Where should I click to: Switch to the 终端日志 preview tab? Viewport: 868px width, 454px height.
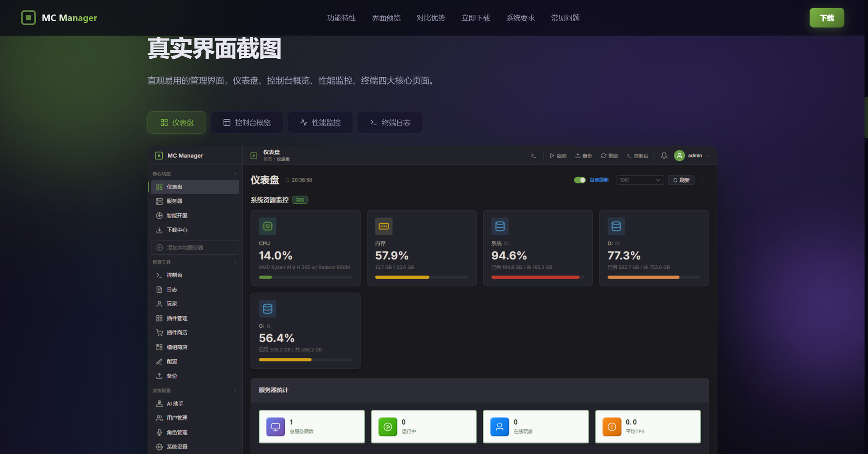coord(390,122)
